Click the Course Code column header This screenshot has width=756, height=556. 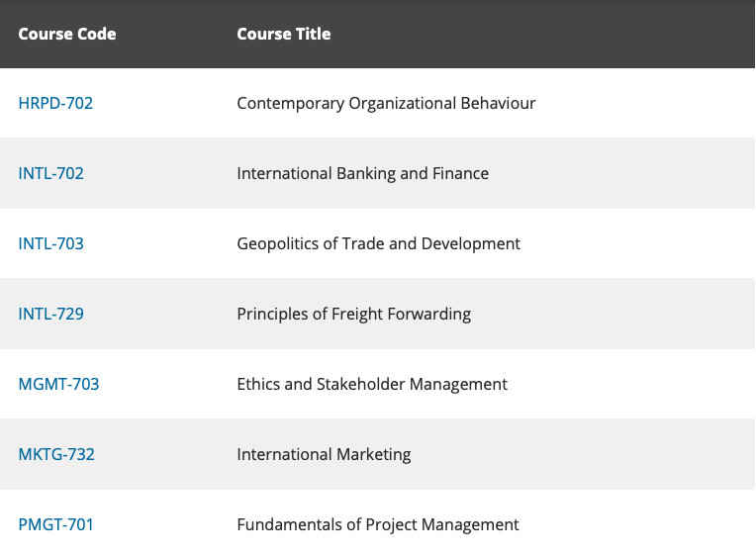point(67,34)
